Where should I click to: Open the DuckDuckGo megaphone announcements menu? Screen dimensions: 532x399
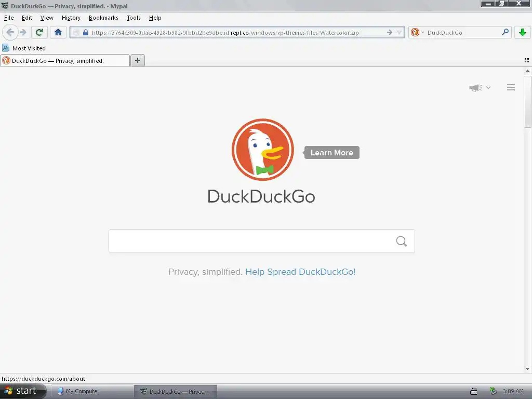[x=480, y=87]
